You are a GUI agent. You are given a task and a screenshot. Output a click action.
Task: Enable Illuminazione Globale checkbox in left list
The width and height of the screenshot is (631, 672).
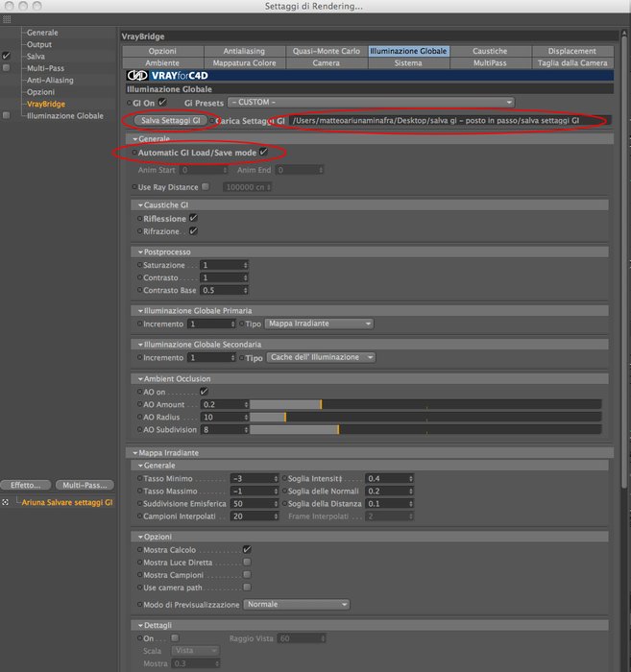click(6, 115)
